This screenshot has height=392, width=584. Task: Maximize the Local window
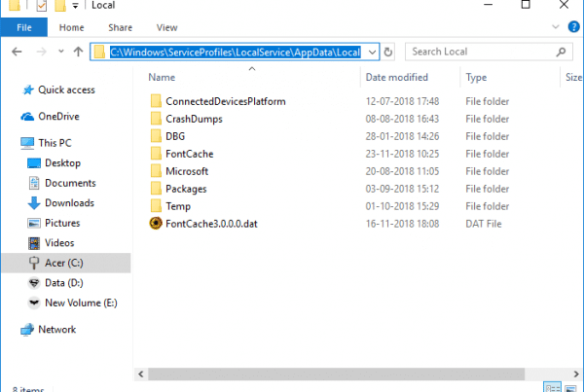click(526, 5)
